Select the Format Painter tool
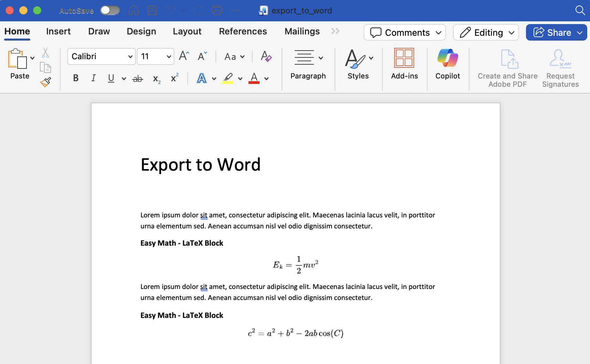The width and height of the screenshot is (590, 364). pyautogui.click(x=45, y=82)
